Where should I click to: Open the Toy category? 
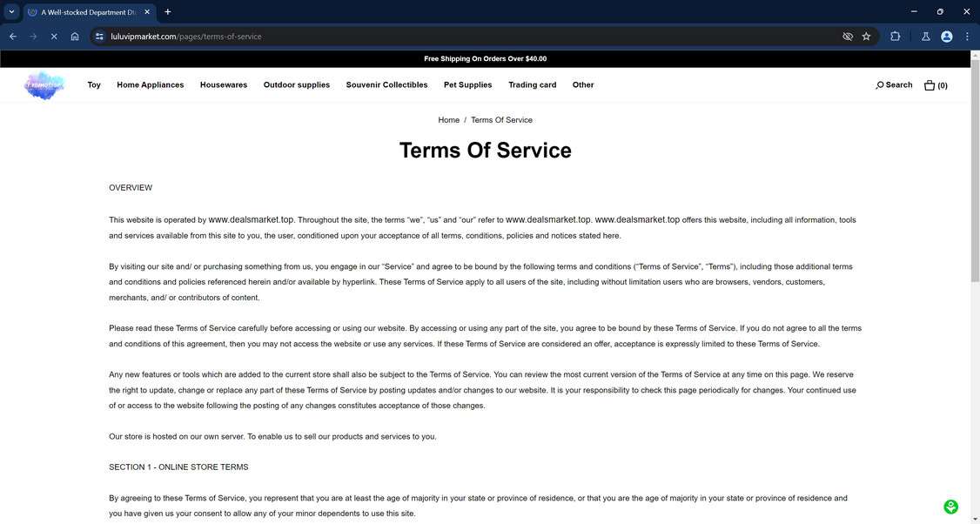coord(94,85)
